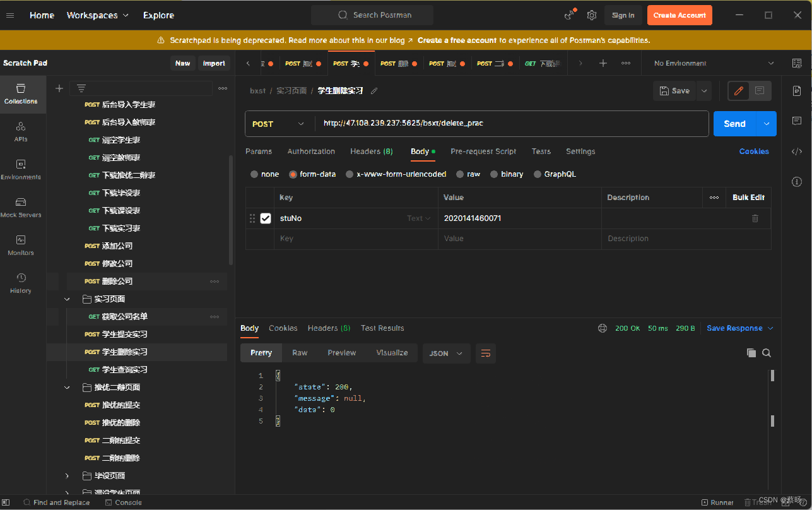Search within the response body
The image size is (812, 510).
[x=767, y=353]
